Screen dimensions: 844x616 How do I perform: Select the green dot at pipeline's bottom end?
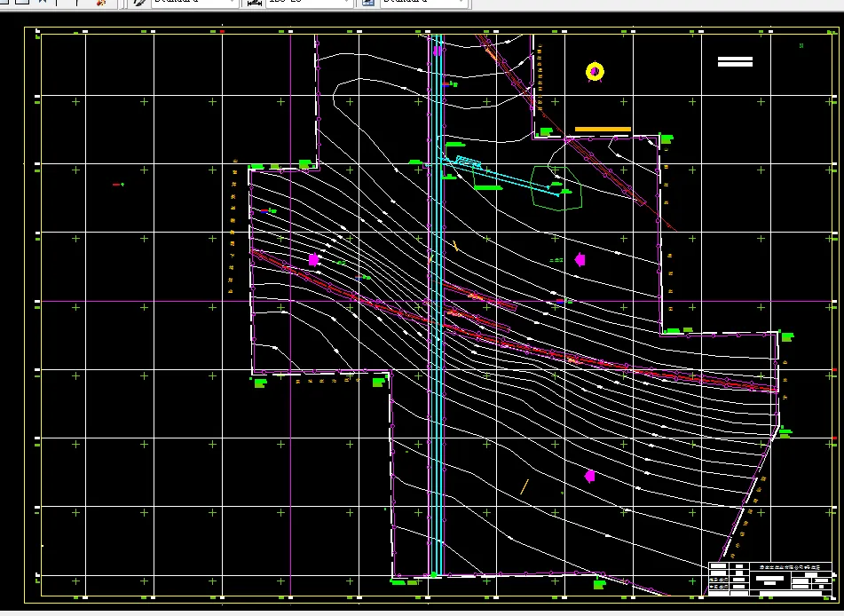[x=434, y=575]
